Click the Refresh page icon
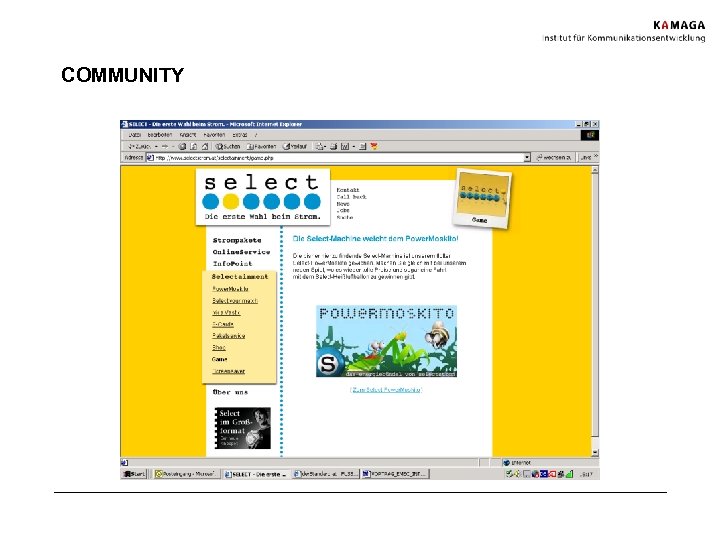 click(194, 146)
